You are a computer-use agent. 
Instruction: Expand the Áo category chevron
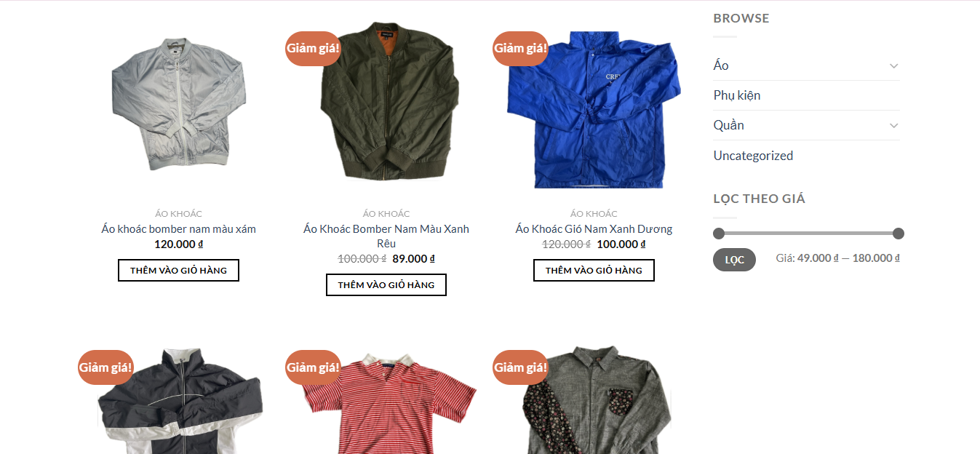893,66
